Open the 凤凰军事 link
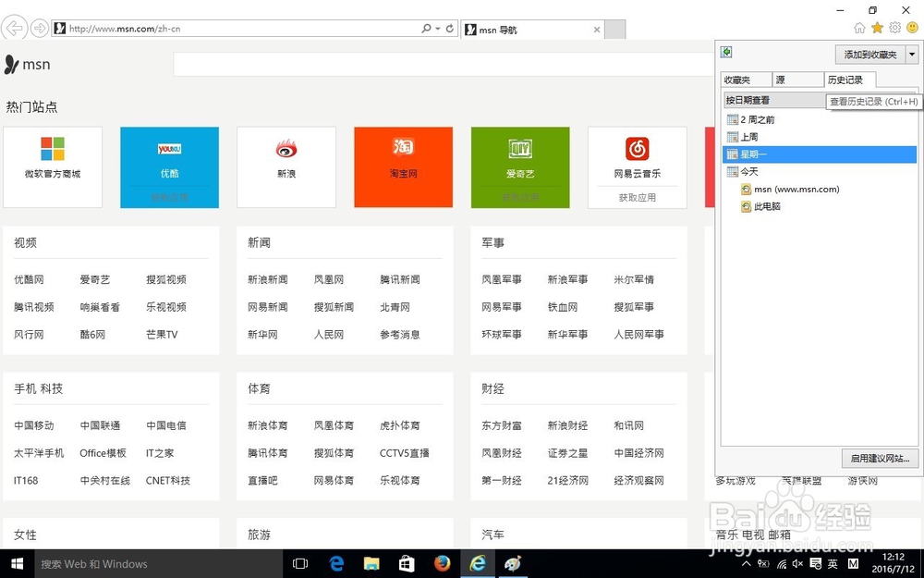The image size is (924, 578). coord(502,279)
